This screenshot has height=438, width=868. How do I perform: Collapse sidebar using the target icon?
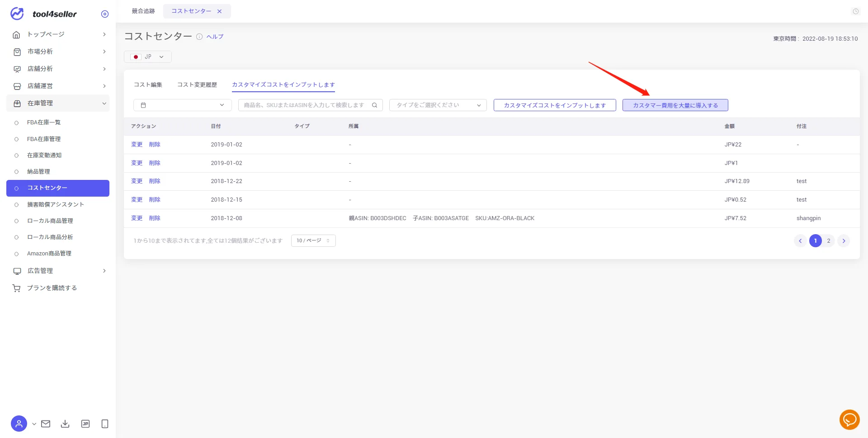(x=105, y=14)
